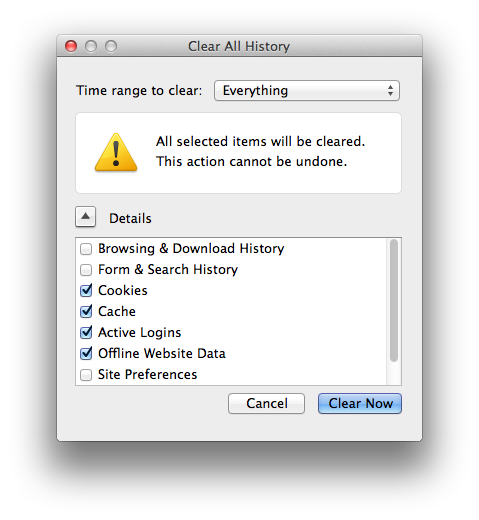The height and width of the screenshot is (520, 479).
Task: Click the disabled minimize window button
Action: pos(91,46)
